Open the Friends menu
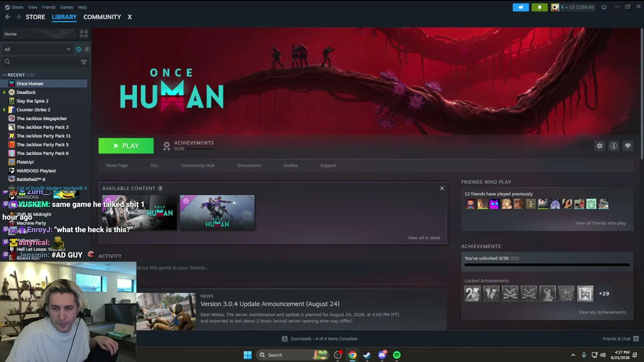Screen dimensions: 644x362 coord(49,7)
